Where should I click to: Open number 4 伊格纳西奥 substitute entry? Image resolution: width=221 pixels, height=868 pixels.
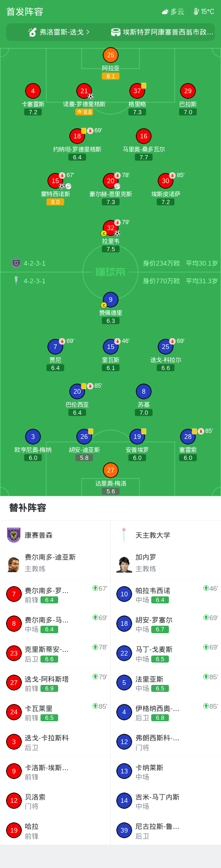point(166,712)
